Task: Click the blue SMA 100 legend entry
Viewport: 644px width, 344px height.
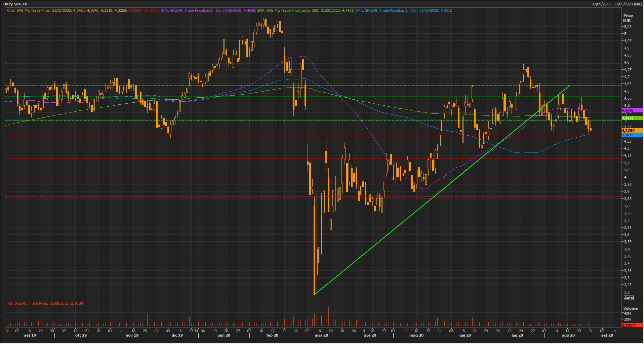Action: coord(403,10)
